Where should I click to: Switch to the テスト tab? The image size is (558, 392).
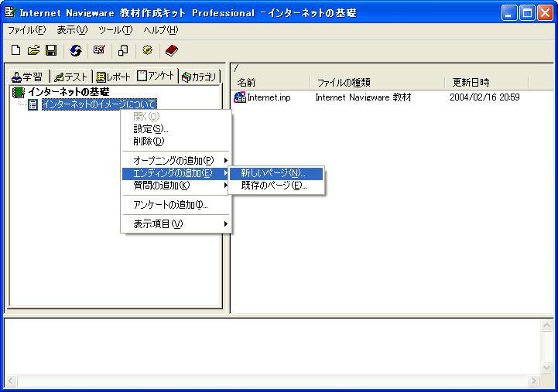pyautogui.click(x=71, y=77)
